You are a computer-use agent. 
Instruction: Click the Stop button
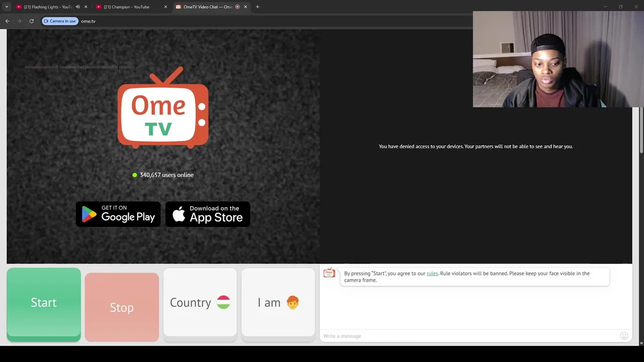[x=122, y=307]
